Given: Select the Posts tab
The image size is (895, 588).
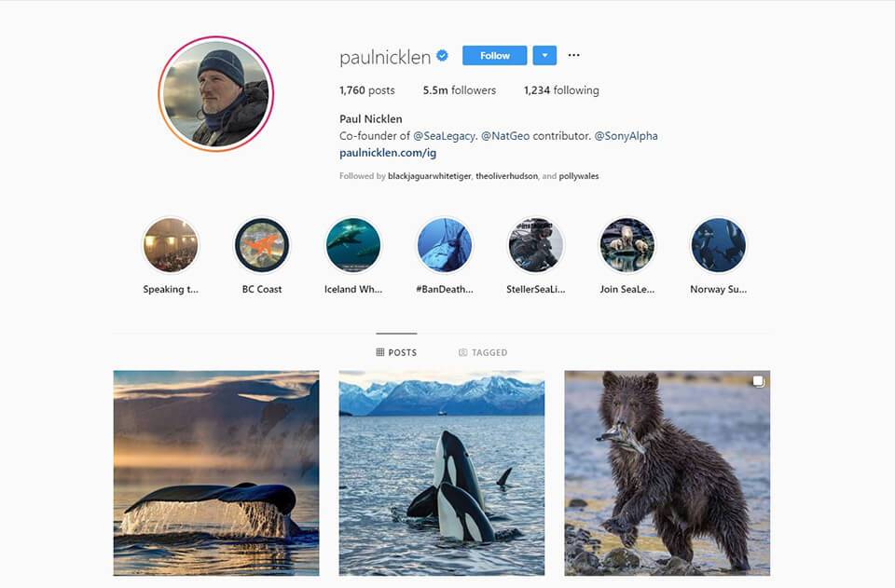Looking at the screenshot, I should point(397,352).
